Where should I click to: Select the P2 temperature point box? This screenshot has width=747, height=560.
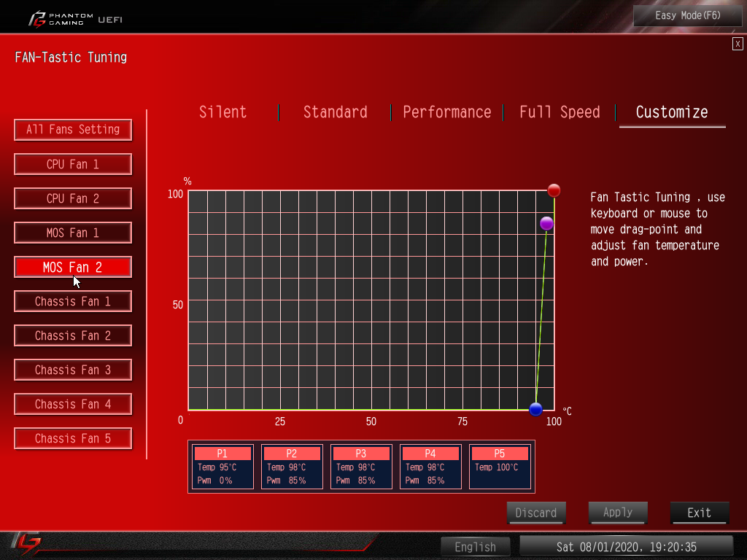pyautogui.click(x=292, y=467)
